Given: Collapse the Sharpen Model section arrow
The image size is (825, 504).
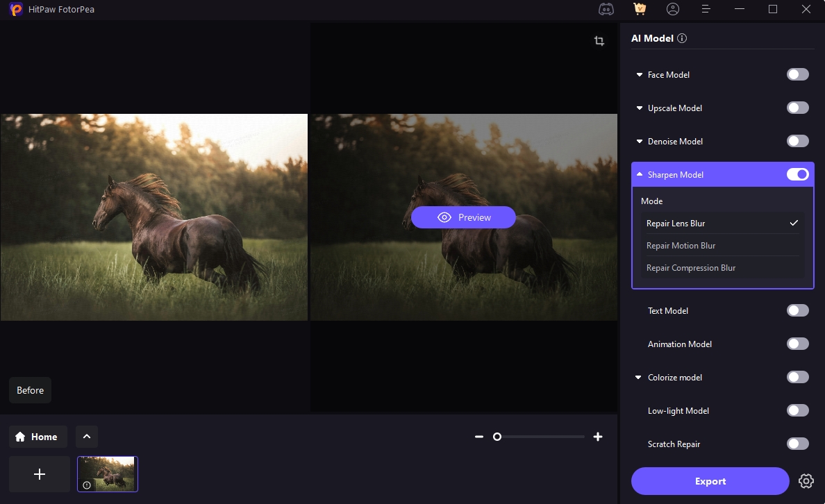Looking at the screenshot, I should [x=640, y=174].
